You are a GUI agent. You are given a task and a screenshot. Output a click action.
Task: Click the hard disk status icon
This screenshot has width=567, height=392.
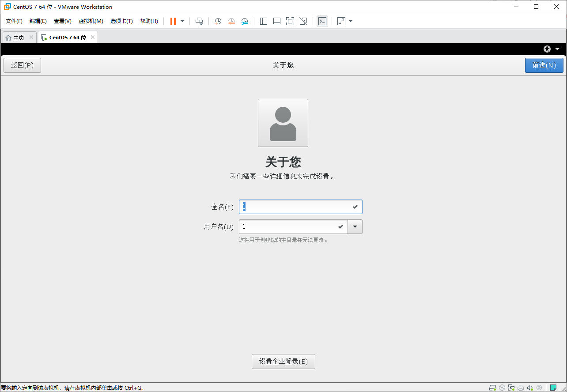coord(493,388)
